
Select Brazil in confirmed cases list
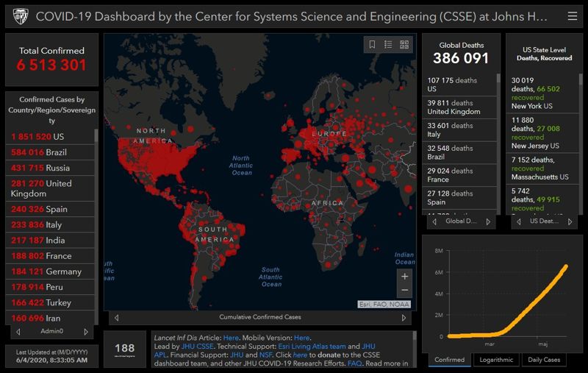coord(50,152)
